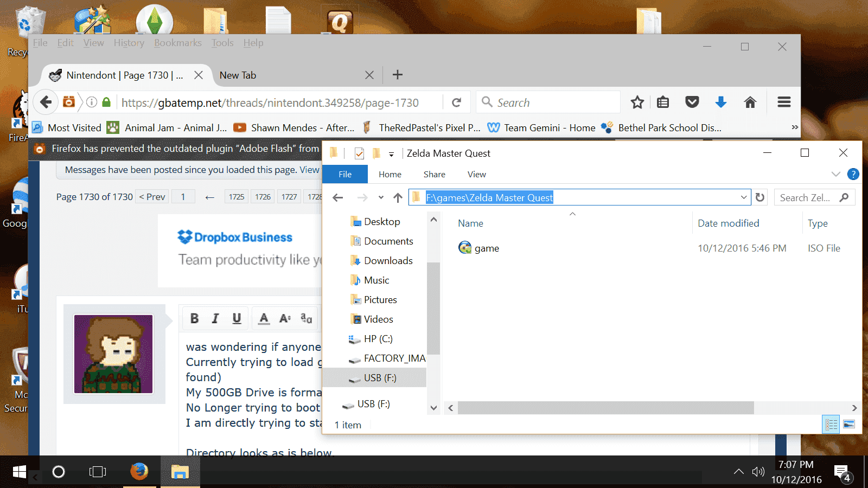This screenshot has height=488, width=868.
Task: Open the Team Gemini - Home bookmark
Action: (x=541, y=128)
